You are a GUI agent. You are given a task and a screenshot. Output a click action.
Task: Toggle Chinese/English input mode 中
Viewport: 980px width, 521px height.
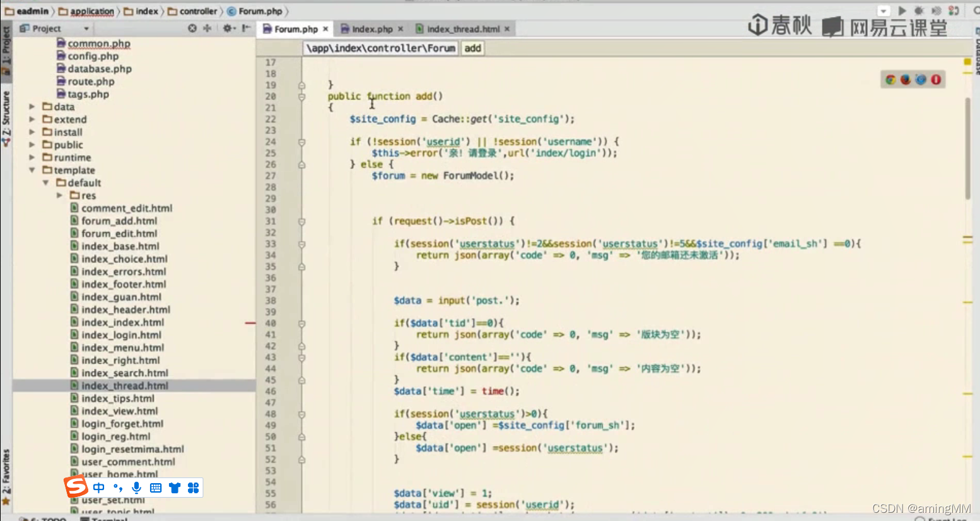(x=98, y=488)
